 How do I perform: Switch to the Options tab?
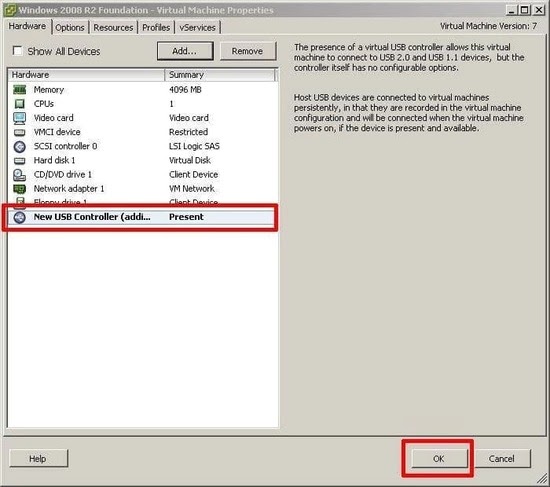[70, 27]
